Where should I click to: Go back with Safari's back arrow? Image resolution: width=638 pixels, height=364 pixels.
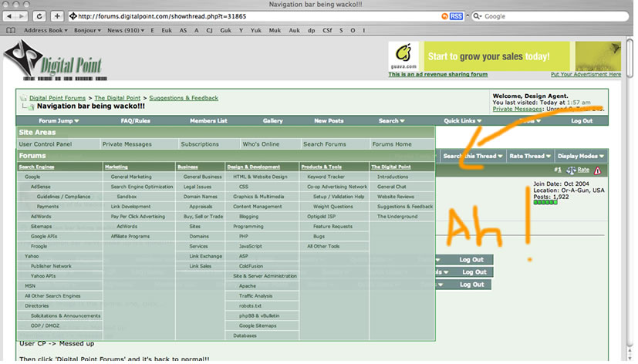(x=9, y=16)
